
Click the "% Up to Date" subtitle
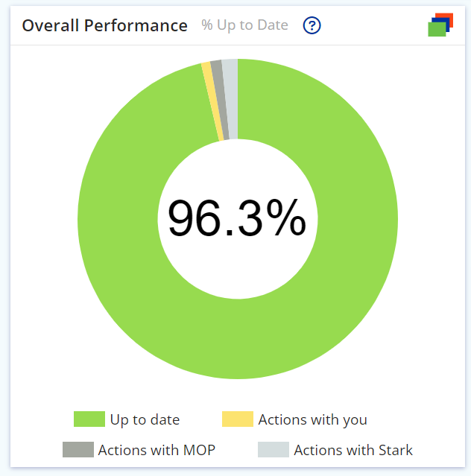[x=244, y=25]
